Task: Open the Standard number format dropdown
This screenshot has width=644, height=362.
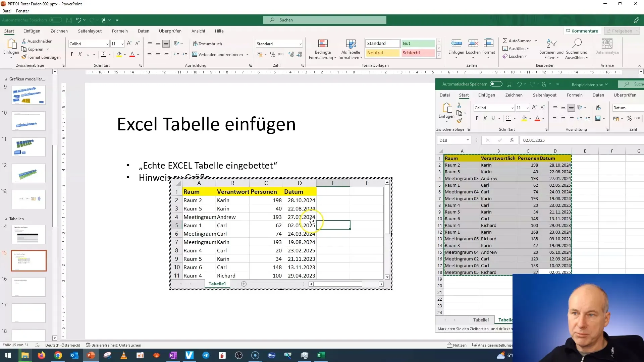Action: click(x=301, y=44)
